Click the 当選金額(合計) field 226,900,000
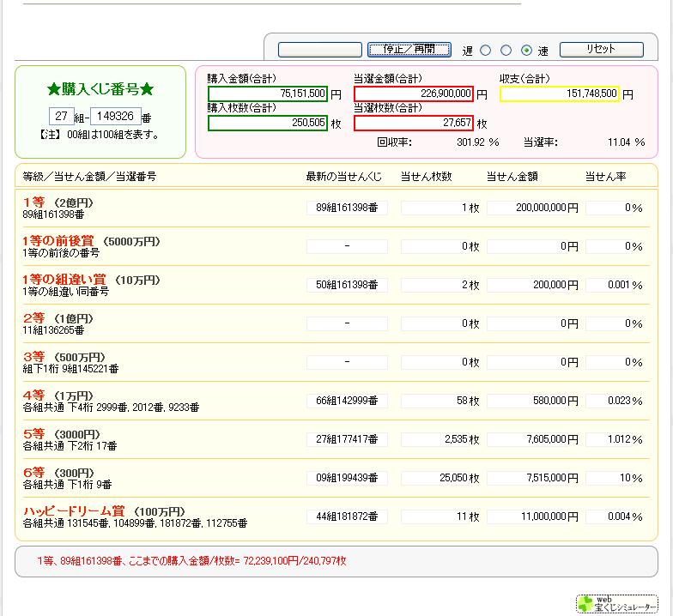The width and height of the screenshot is (673, 616). click(414, 94)
